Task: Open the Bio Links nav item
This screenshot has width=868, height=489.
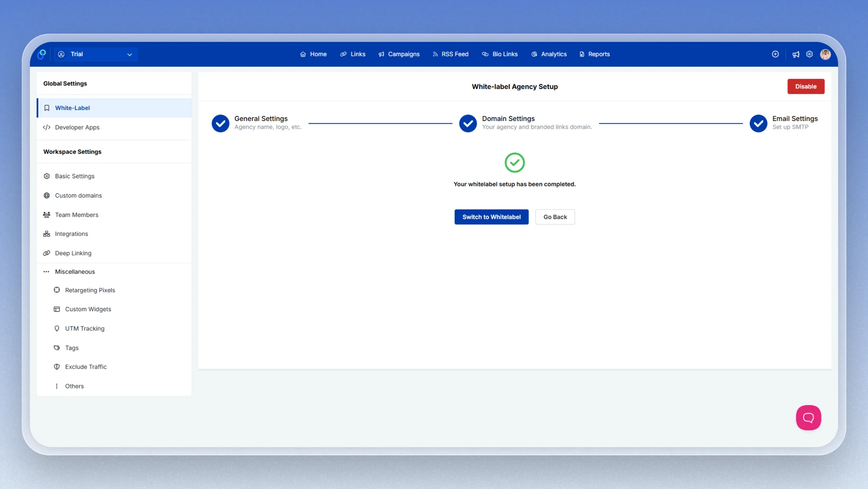Action: 500,54
